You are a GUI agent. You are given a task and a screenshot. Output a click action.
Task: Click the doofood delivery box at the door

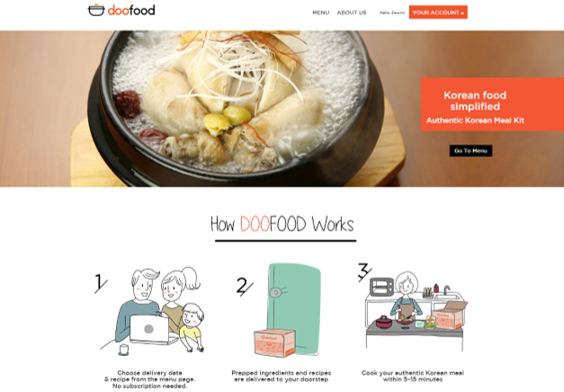[x=275, y=343]
